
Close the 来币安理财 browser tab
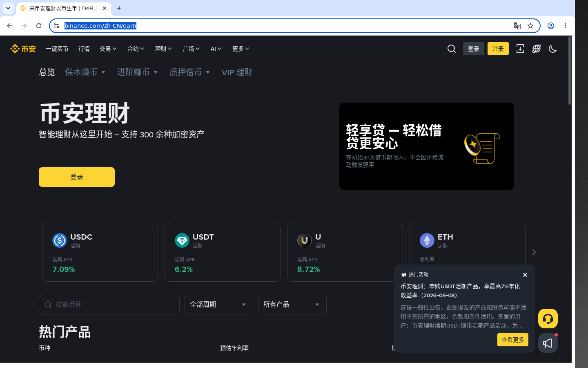pyautogui.click(x=105, y=8)
